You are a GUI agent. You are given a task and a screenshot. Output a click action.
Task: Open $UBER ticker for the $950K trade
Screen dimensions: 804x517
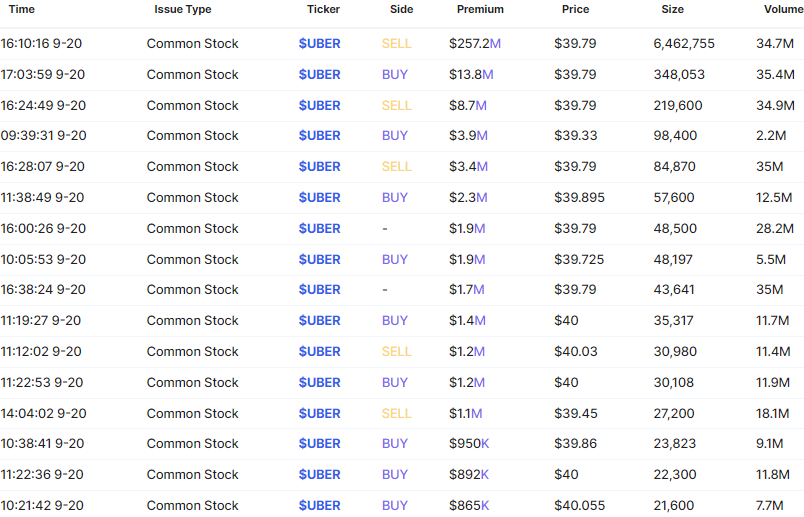[x=319, y=444]
